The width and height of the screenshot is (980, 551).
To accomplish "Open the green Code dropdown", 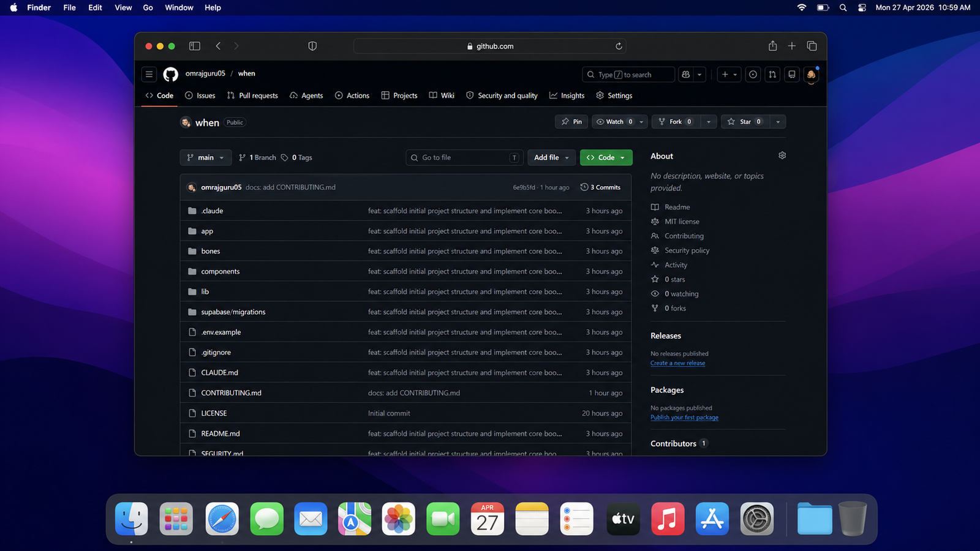I will (x=606, y=157).
